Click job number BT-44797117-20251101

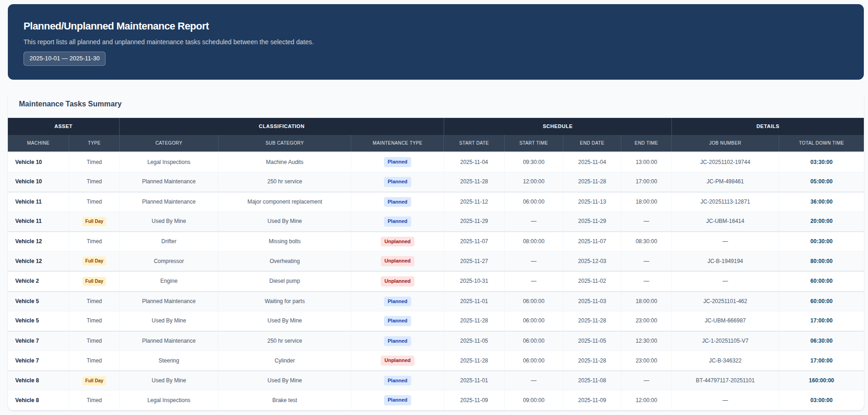(725, 380)
